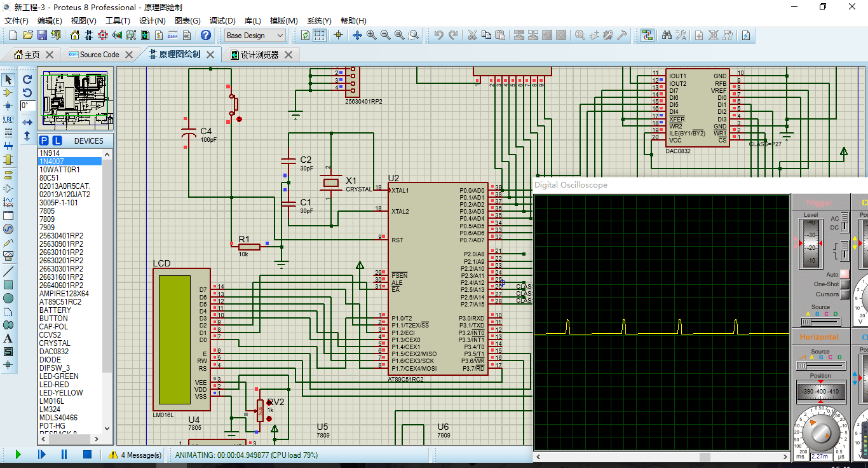Pause the running simulation

[64, 455]
